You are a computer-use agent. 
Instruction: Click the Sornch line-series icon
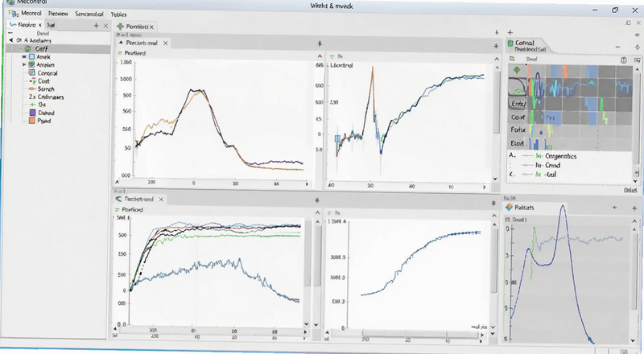coord(32,88)
